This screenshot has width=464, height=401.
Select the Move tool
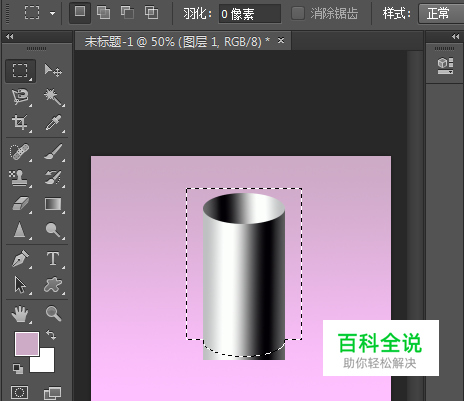tap(53, 71)
